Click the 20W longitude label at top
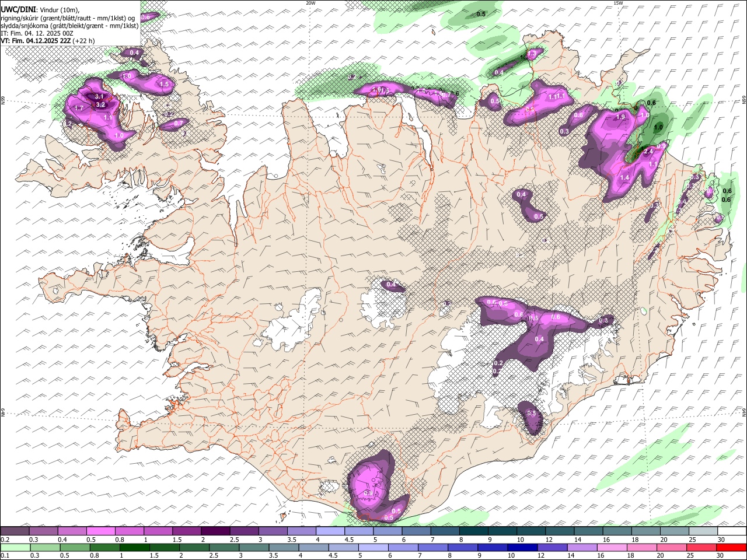Viewport: 747px width, 560px height. point(310,3)
